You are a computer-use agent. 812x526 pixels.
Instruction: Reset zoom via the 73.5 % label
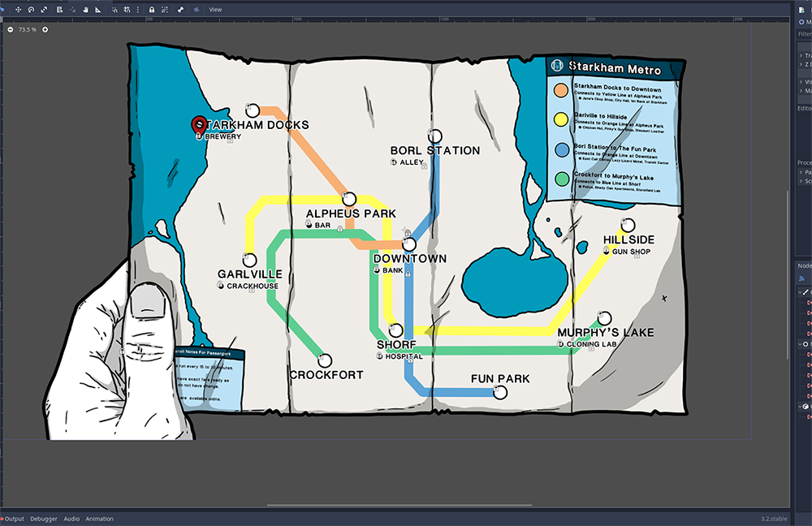(27, 29)
